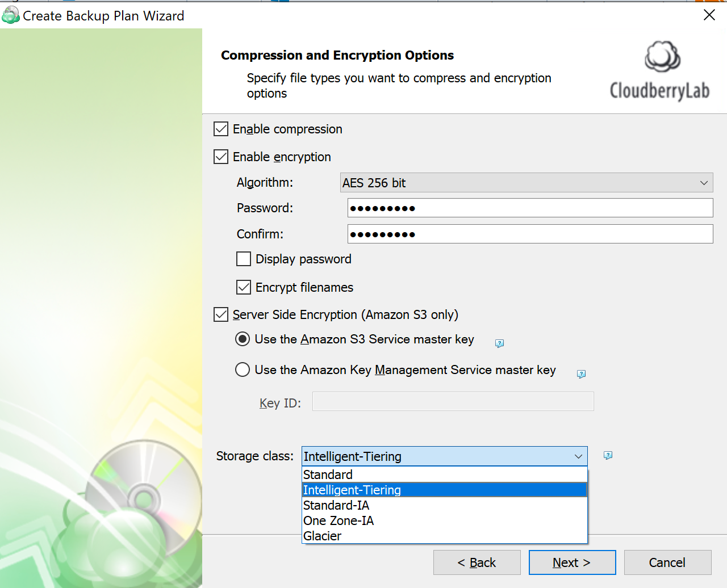
Task: Select Use the Amazon S3 Service master key
Action: (x=243, y=339)
